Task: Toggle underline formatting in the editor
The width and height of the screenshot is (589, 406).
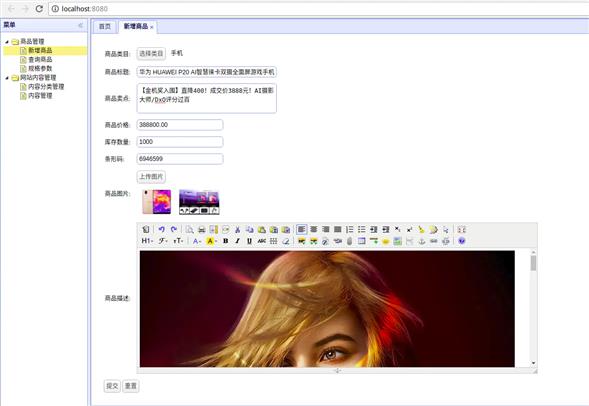Action: [x=249, y=241]
